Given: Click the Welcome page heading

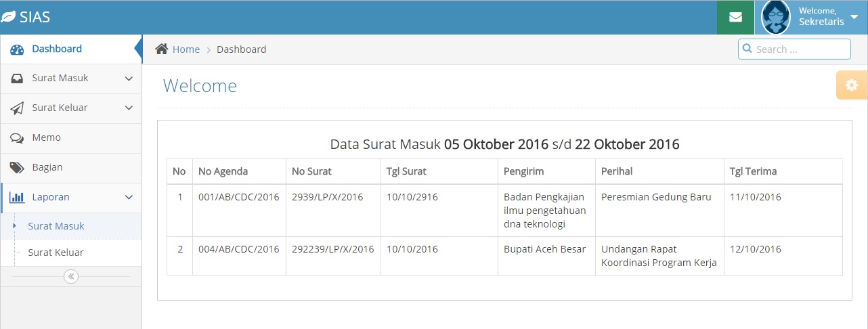Looking at the screenshot, I should point(200,86).
